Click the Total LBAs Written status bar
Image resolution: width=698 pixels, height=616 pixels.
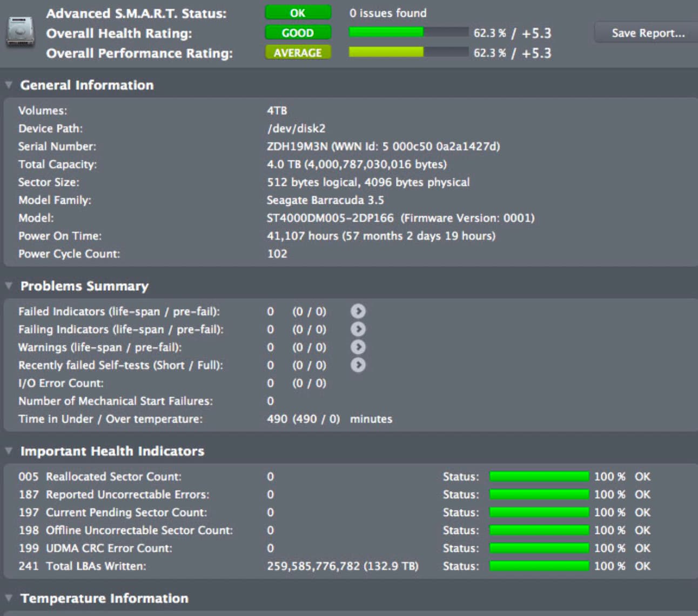[x=539, y=566]
